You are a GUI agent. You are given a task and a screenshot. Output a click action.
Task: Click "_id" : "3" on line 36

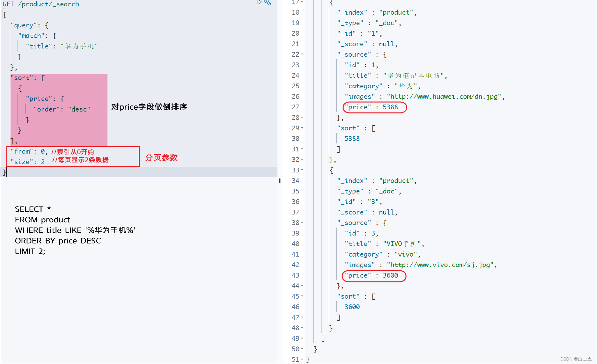(x=359, y=202)
